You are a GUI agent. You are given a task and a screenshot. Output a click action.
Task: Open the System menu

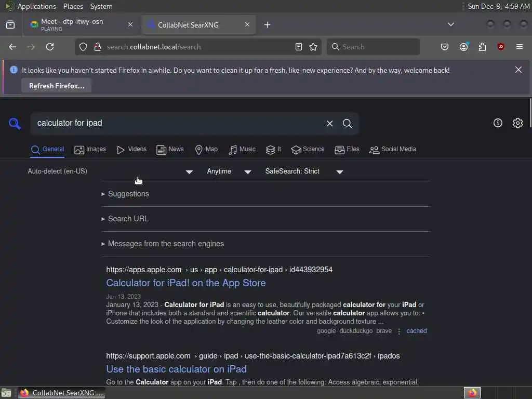[101, 6]
